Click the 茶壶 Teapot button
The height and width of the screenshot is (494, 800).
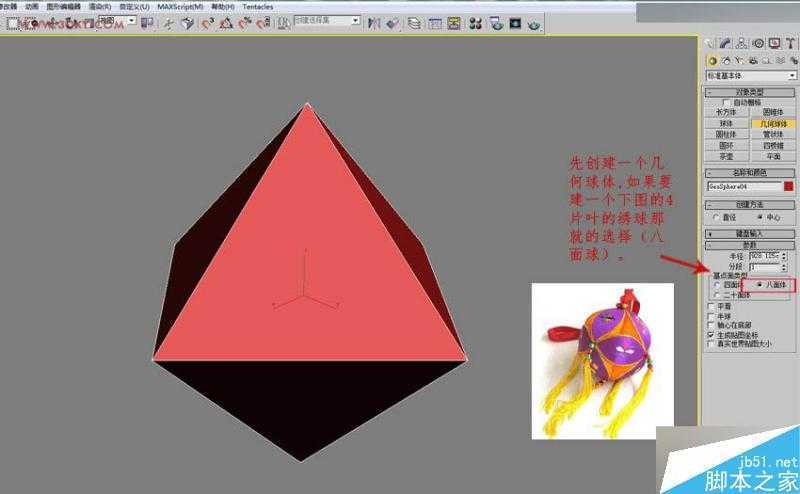tap(726, 156)
